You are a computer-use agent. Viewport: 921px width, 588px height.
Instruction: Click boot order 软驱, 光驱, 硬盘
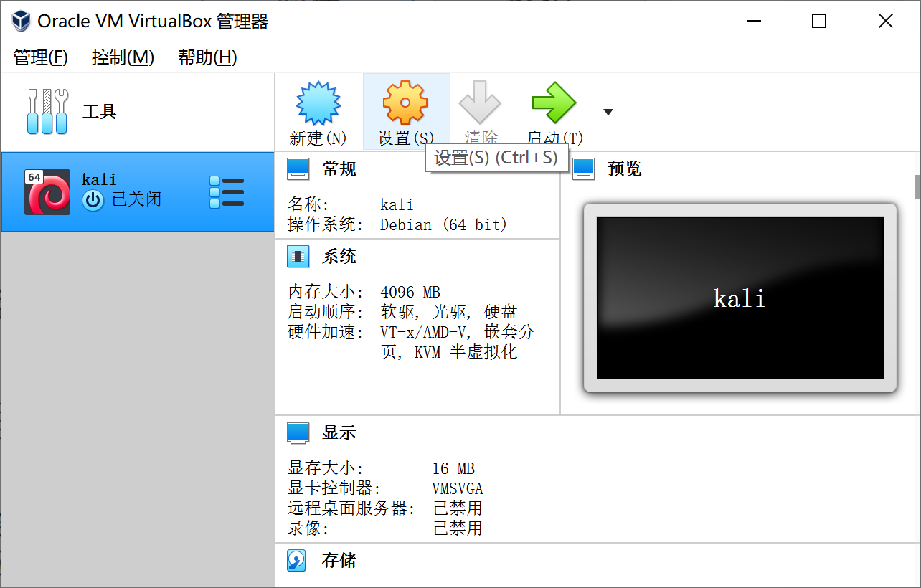pyautogui.click(x=449, y=313)
